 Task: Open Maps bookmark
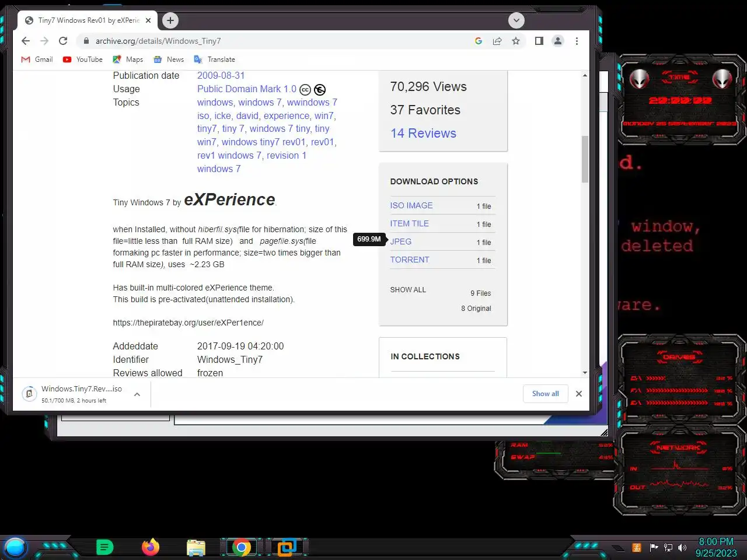pos(128,60)
